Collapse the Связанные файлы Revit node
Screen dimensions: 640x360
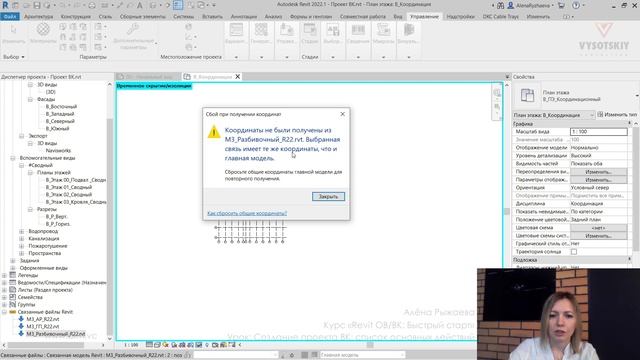click(4, 312)
